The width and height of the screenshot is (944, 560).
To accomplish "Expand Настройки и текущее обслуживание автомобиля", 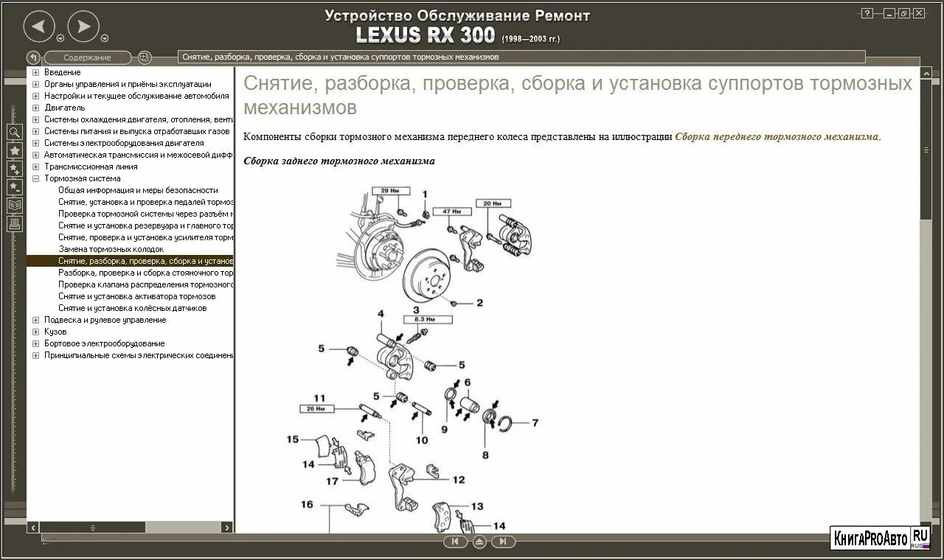I will (x=35, y=96).
